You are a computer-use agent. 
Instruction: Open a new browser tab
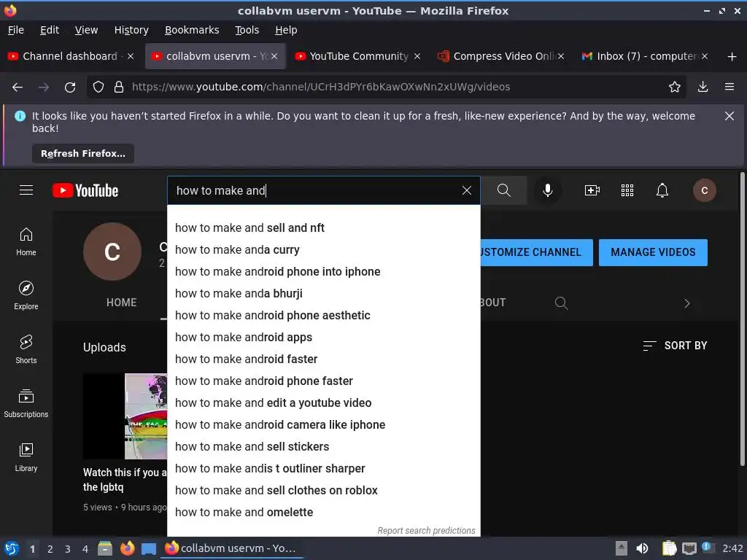[x=732, y=57]
